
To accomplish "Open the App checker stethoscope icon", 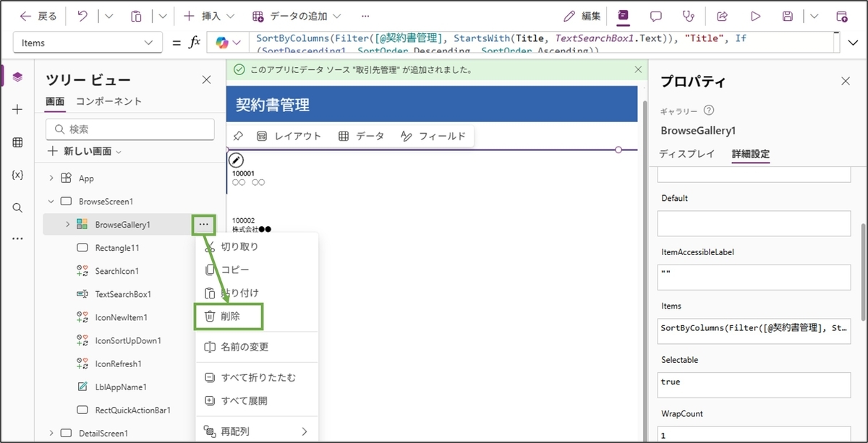I will [x=689, y=16].
